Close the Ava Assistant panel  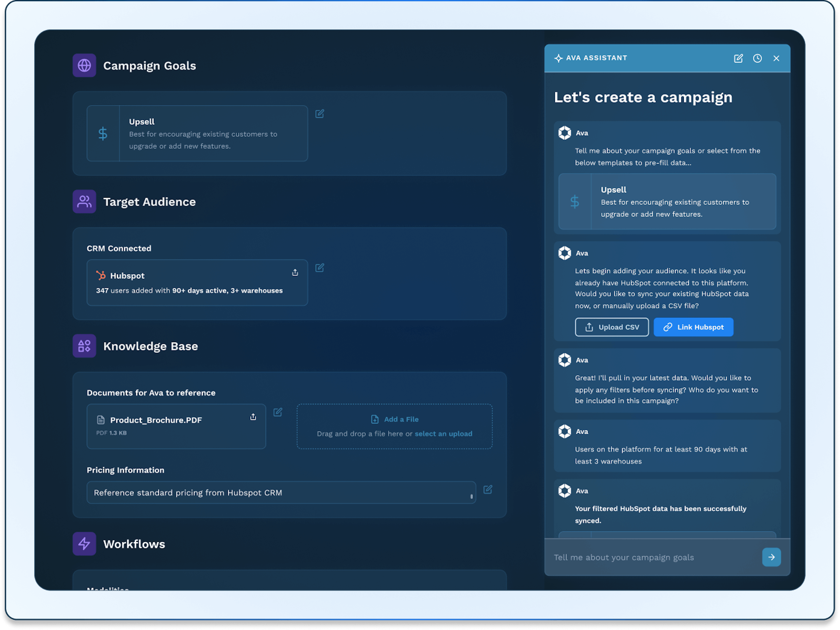(776, 58)
